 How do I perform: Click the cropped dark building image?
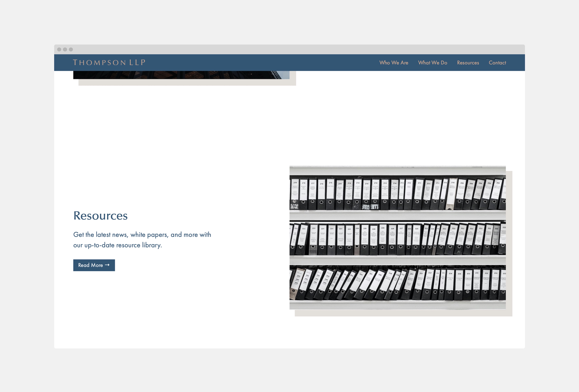pyautogui.click(x=181, y=75)
